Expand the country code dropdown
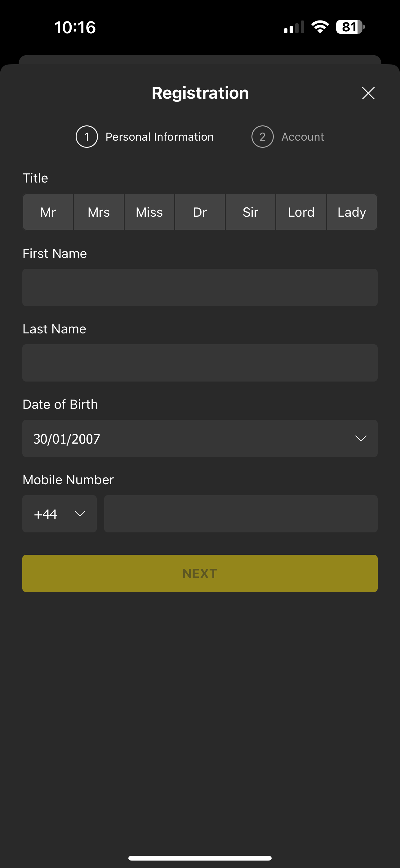The image size is (400, 868). click(x=79, y=514)
